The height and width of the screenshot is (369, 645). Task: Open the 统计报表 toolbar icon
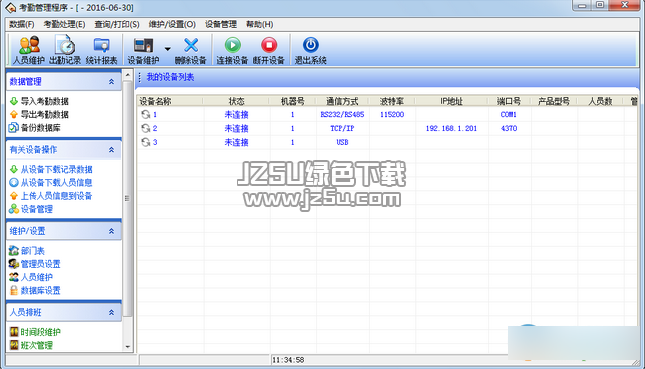101,45
